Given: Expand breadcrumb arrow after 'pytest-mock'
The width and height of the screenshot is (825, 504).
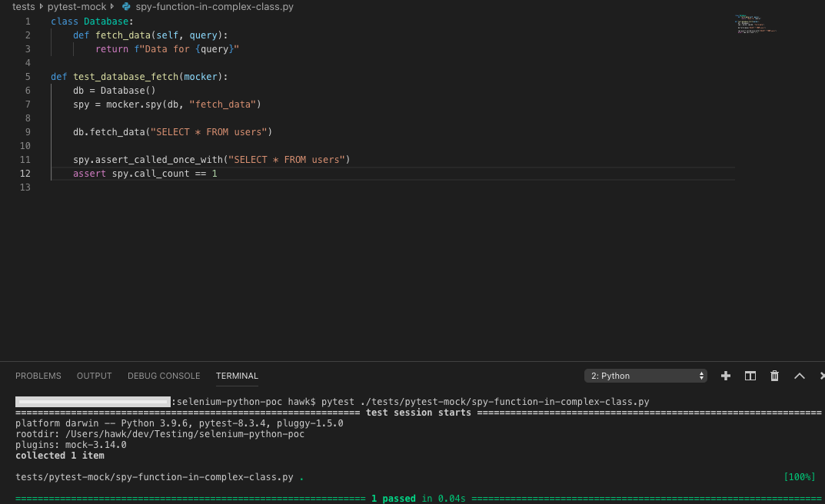Looking at the screenshot, I should (x=112, y=7).
